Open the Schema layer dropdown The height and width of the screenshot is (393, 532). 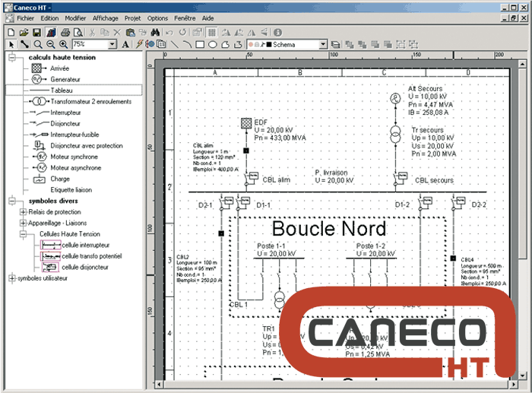pos(323,44)
